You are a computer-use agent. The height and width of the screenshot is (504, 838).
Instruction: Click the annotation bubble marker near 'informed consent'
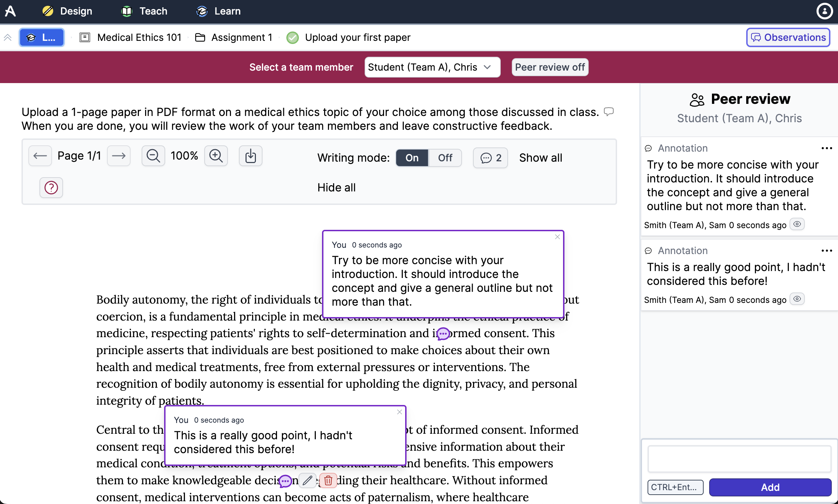(x=443, y=334)
